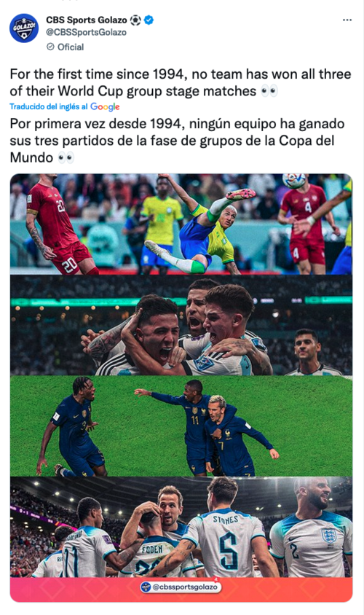Image resolution: width=364 pixels, height=615 pixels.
Task: Open the three-dot more options menu
Action: (x=347, y=20)
